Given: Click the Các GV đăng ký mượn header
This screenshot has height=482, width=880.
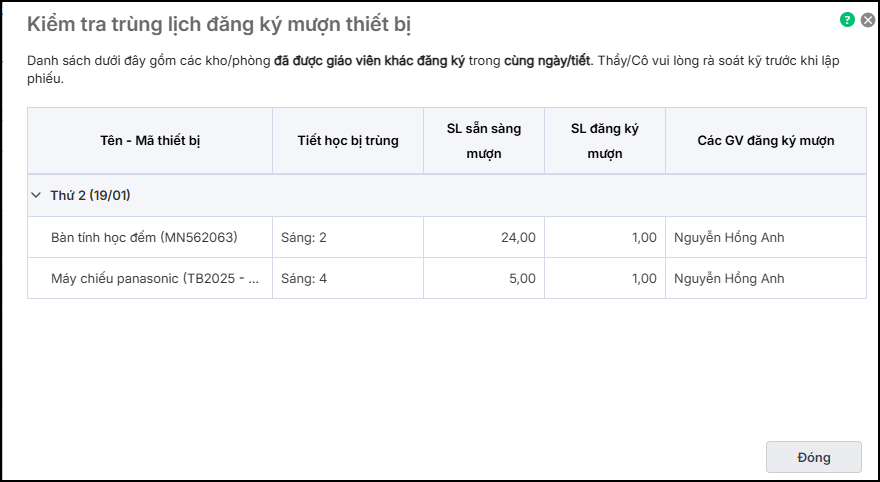Looking at the screenshot, I should coord(766,141).
